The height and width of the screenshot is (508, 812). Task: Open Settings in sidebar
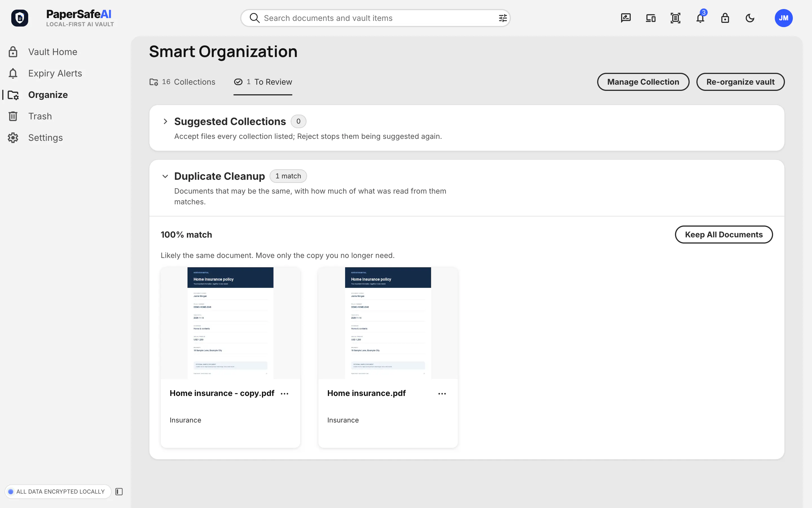coord(45,138)
